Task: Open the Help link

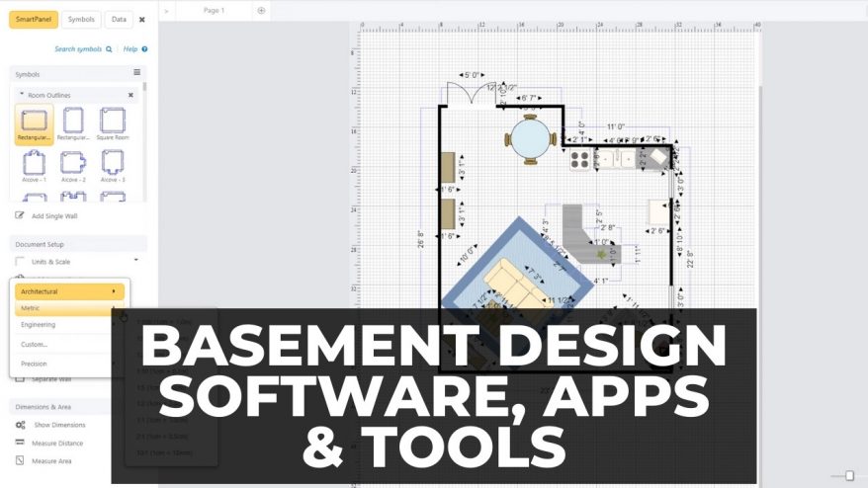Action: (x=130, y=49)
